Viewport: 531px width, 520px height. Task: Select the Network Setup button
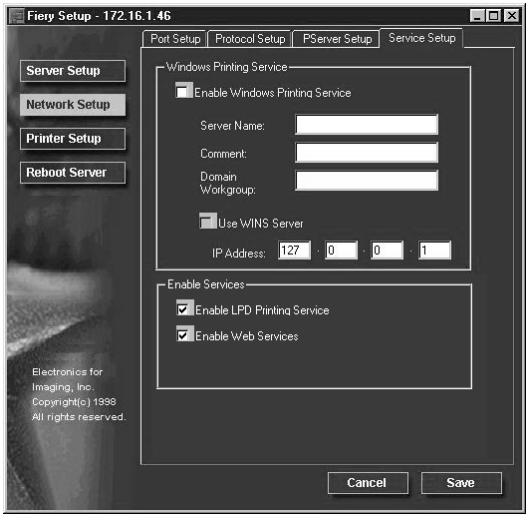[x=73, y=105]
